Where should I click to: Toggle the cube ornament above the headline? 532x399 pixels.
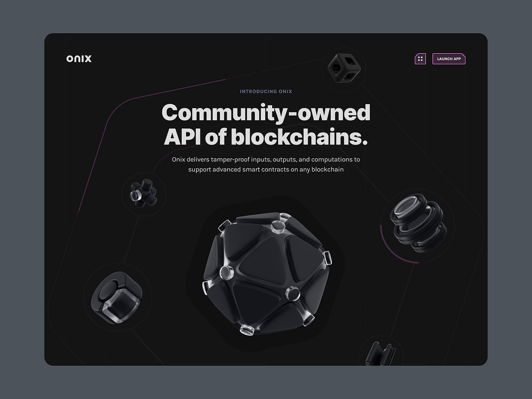click(345, 67)
